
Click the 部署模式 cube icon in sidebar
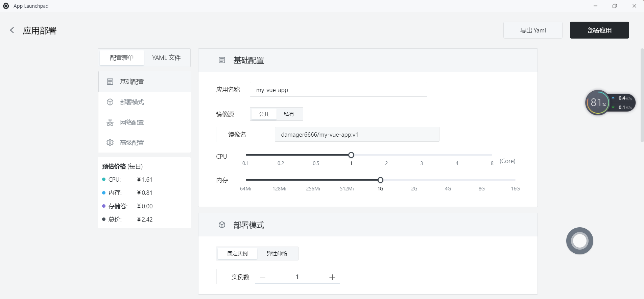110,102
